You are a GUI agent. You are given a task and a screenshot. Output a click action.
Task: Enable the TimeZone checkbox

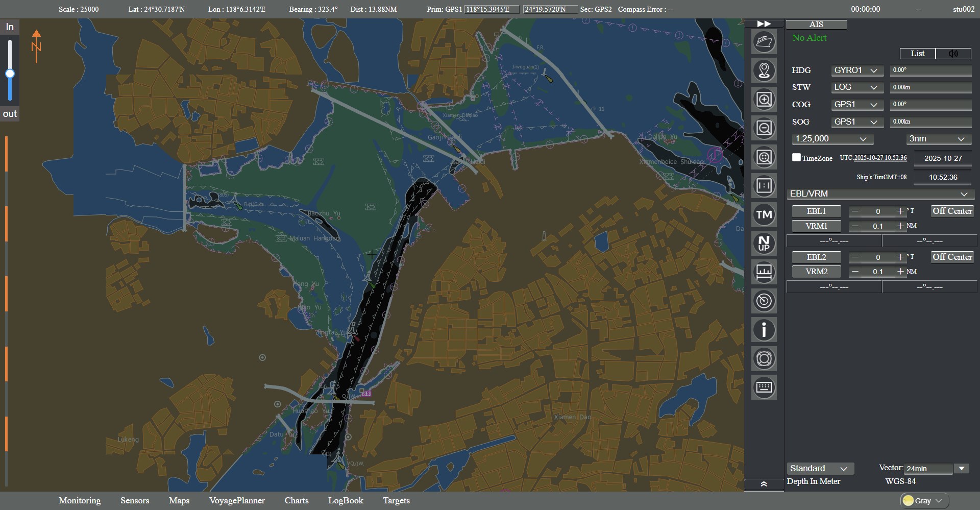(796, 158)
